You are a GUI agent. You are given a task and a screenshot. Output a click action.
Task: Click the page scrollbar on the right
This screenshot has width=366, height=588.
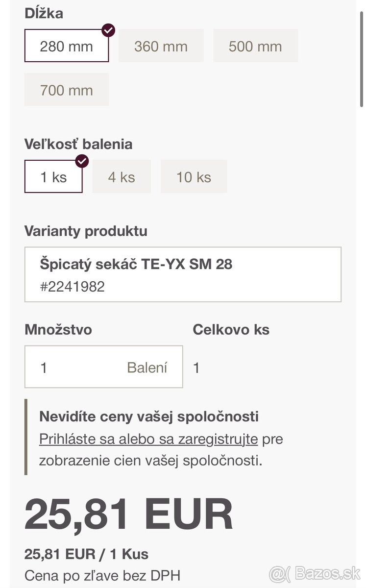(x=362, y=54)
